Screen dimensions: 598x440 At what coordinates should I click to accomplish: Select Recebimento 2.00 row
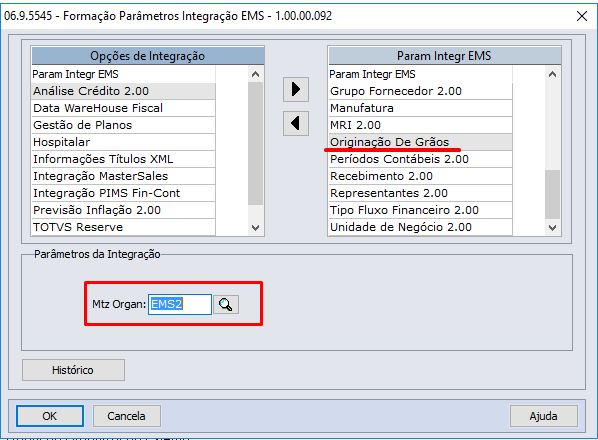[x=420, y=176]
